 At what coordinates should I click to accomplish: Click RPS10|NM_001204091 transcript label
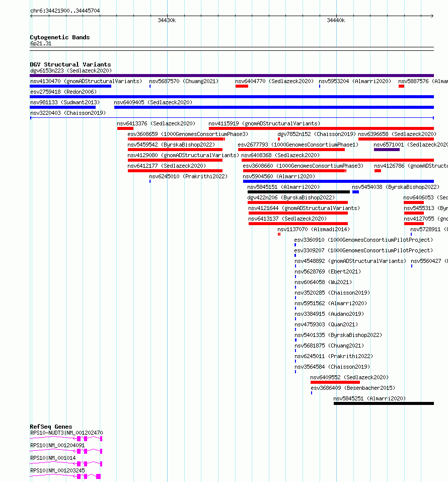tap(57, 445)
